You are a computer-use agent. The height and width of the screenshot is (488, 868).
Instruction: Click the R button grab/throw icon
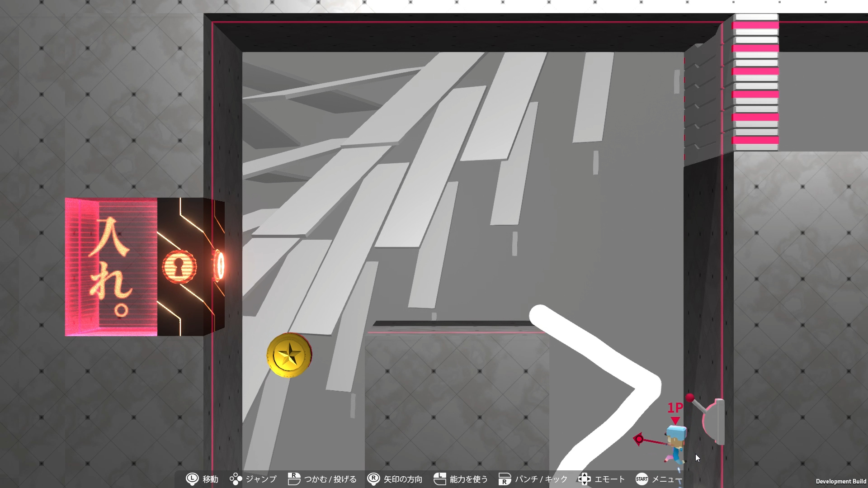(294, 479)
